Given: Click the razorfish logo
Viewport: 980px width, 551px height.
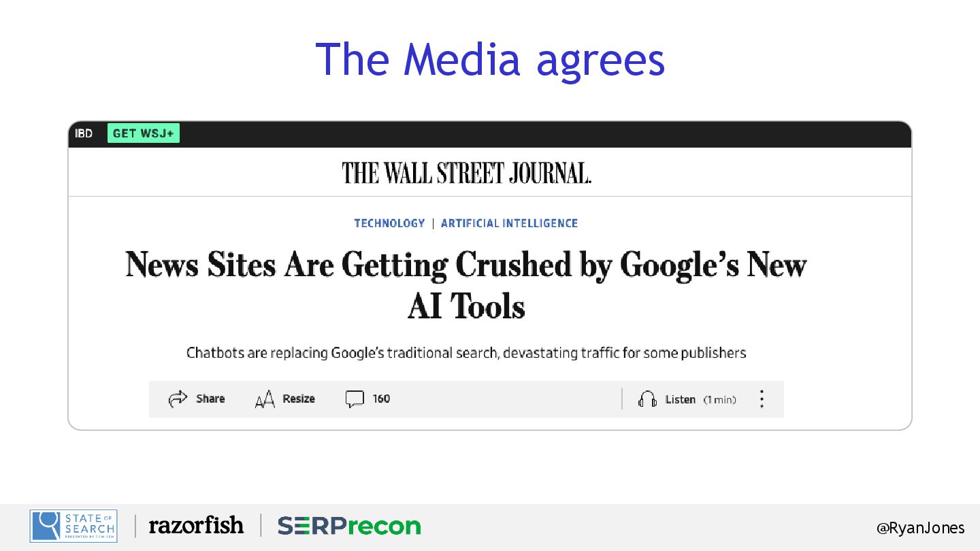Looking at the screenshot, I should 196,525.
